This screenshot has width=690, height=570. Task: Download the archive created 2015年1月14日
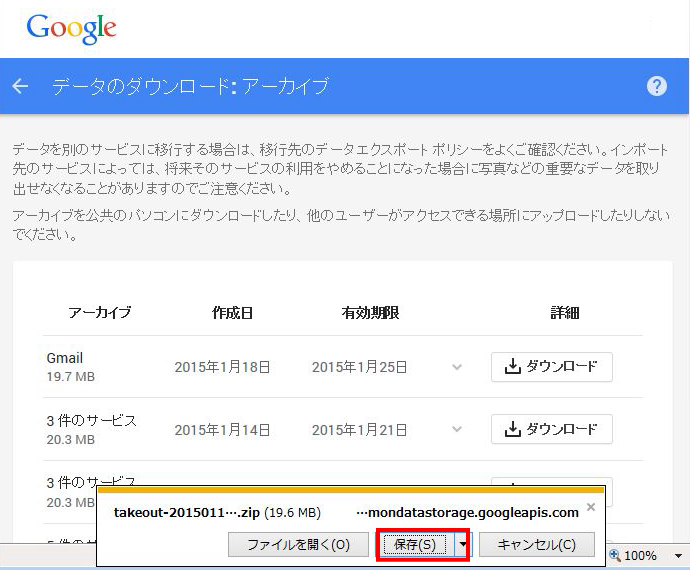click(551, 429)
